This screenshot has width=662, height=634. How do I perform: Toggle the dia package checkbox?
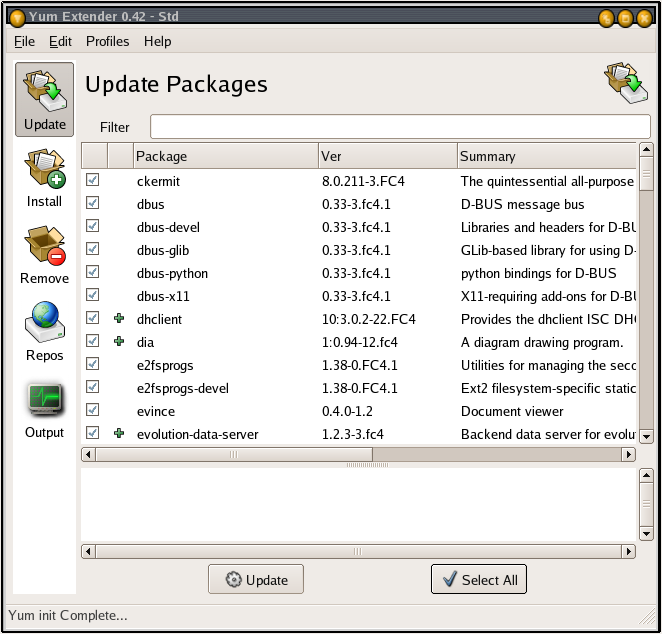(92, 341)
